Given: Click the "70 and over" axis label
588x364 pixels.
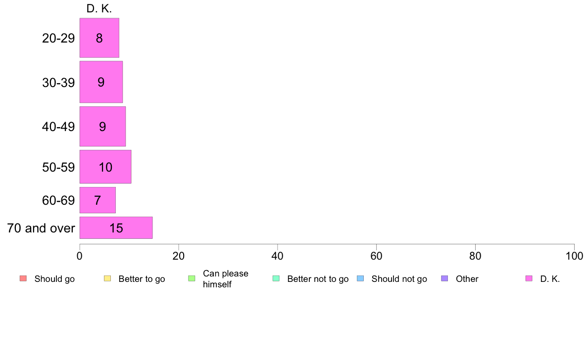Looking at the screenshot, I should click(x=41, y=228).
